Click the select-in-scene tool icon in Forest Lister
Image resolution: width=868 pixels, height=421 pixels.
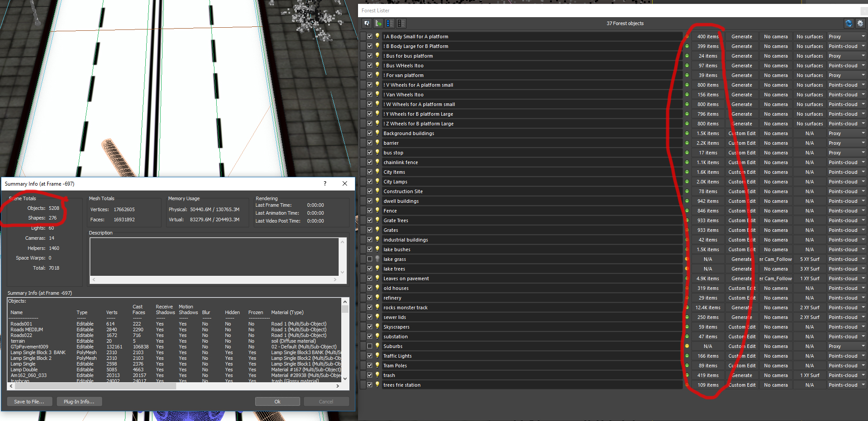[367, 23]
